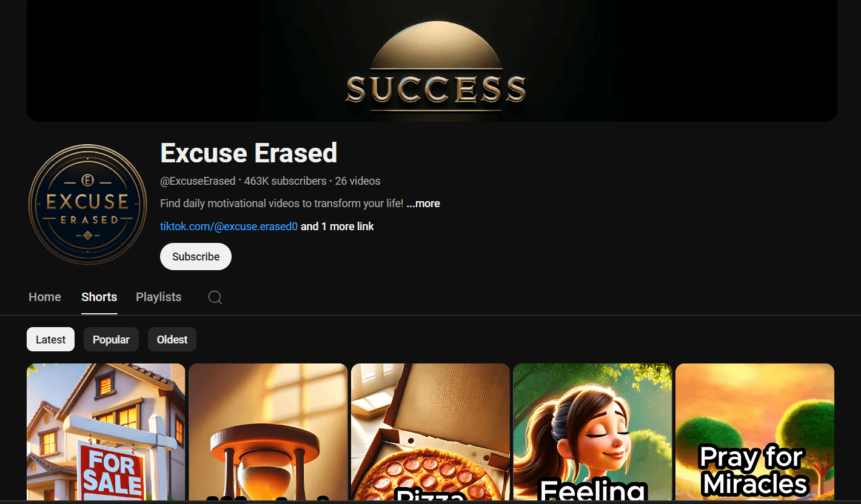
Task: Open the Pray for Miracles short
Action: click(755, 432)
